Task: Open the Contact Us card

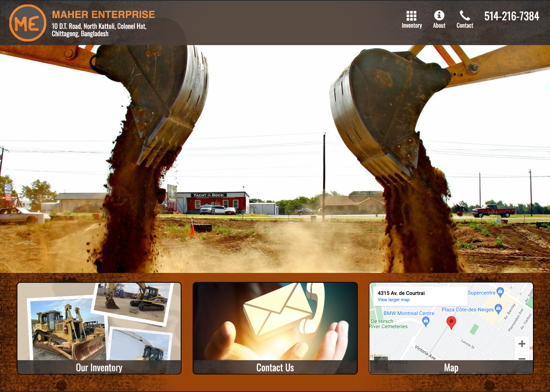Action: [275, 328]
